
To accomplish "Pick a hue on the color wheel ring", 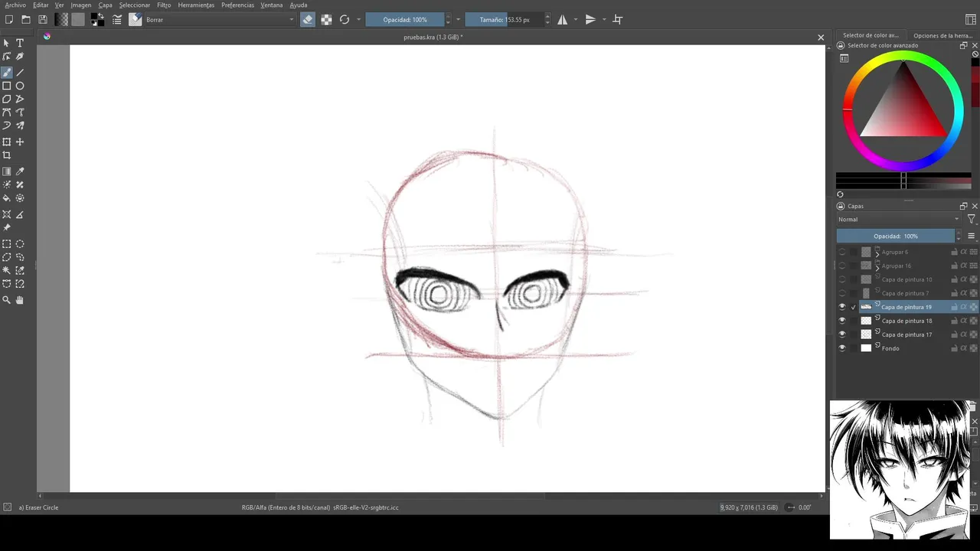I will click(x=903, y=57).
